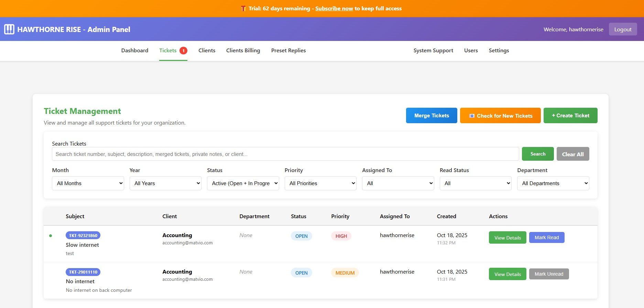644x308 pixels.
Task: Open the Department filter dropdown
Action: tap(553, 183)
